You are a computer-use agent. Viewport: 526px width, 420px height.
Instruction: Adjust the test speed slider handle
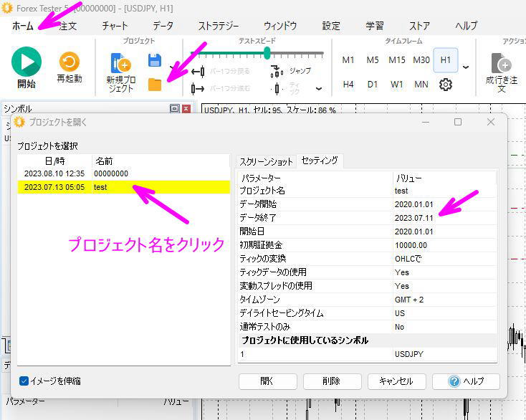tap(267, 53)
